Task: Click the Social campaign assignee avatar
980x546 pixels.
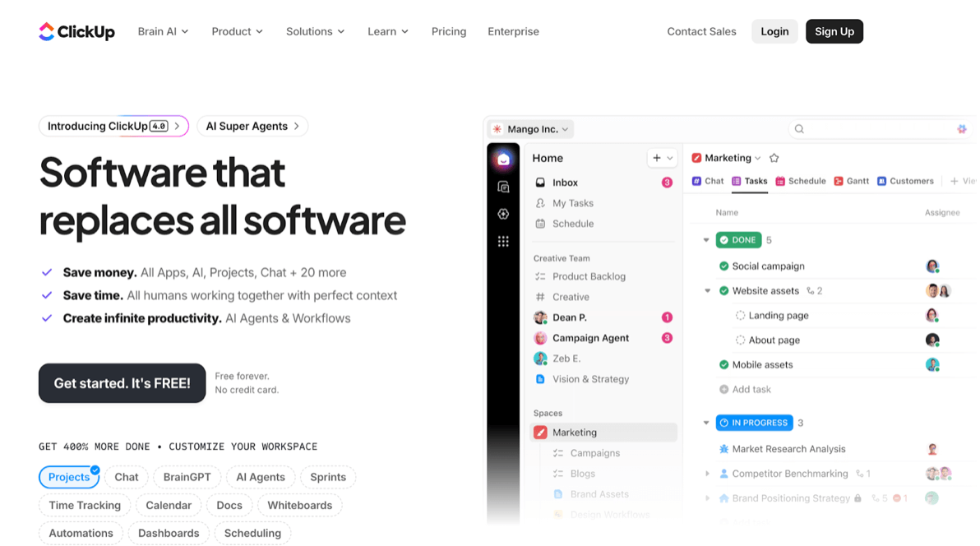Action: 932,266
